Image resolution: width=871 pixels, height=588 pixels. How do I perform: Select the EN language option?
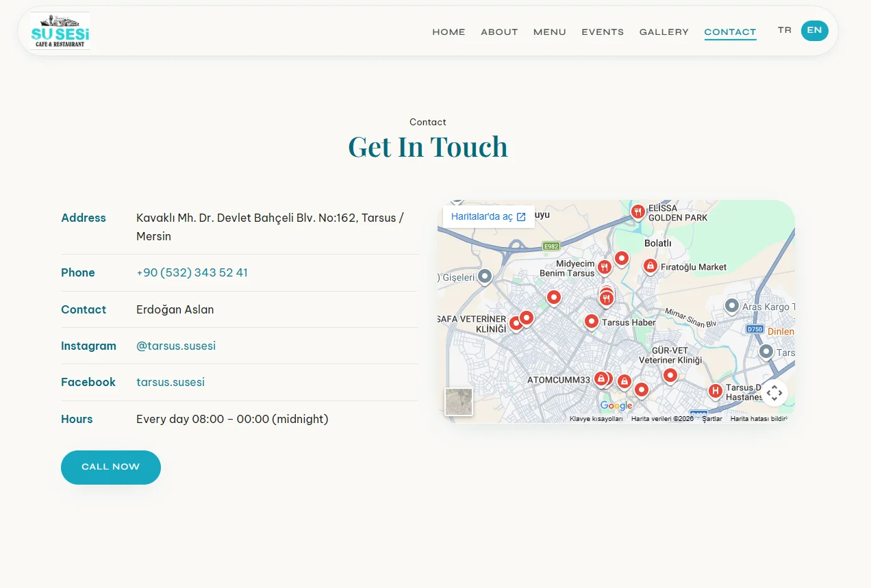click(x=814, y=30)
